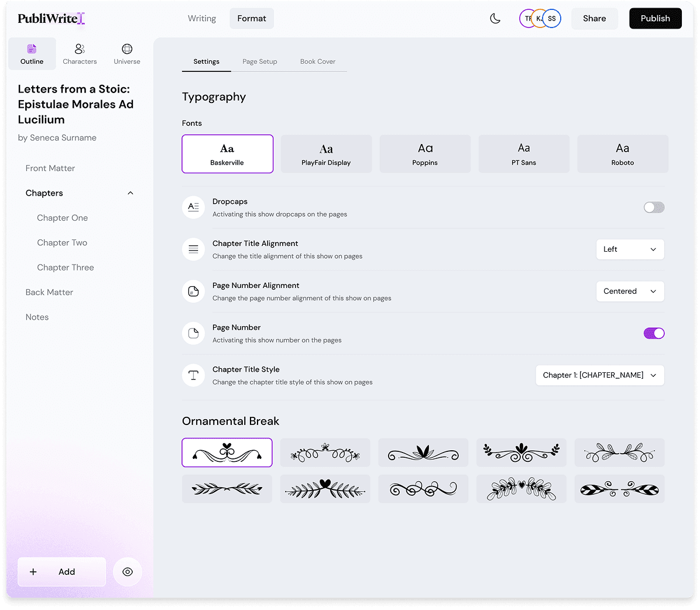Toggle dark mode moon icon
This screenshot has height=610, width=700.
point(495,19)
